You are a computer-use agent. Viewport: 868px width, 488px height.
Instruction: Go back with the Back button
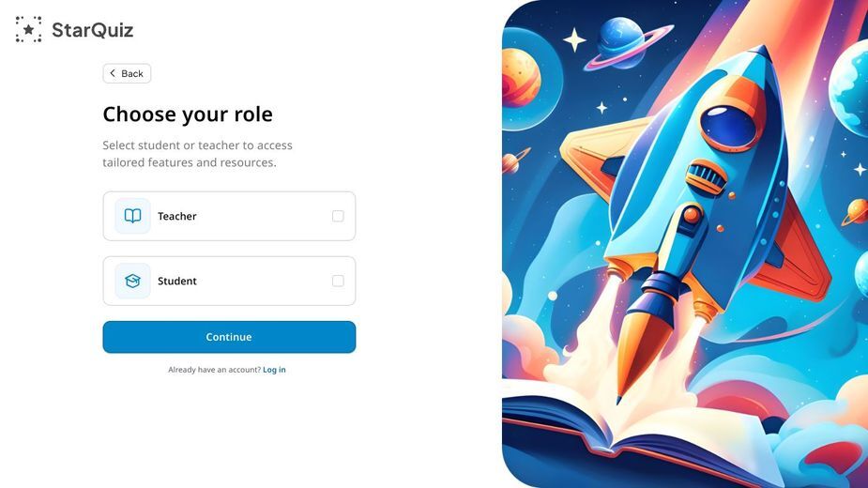127,73
